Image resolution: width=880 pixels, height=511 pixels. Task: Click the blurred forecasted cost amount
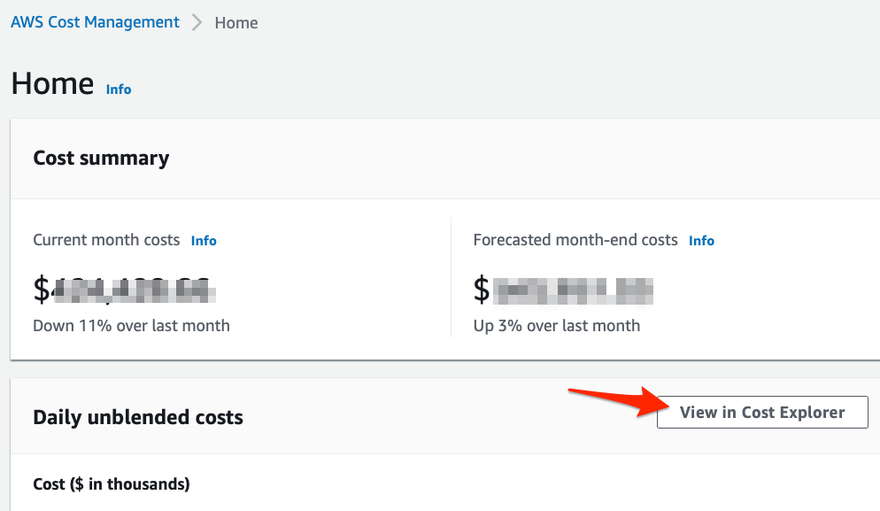pyautogui.click(x=575, y=290)
